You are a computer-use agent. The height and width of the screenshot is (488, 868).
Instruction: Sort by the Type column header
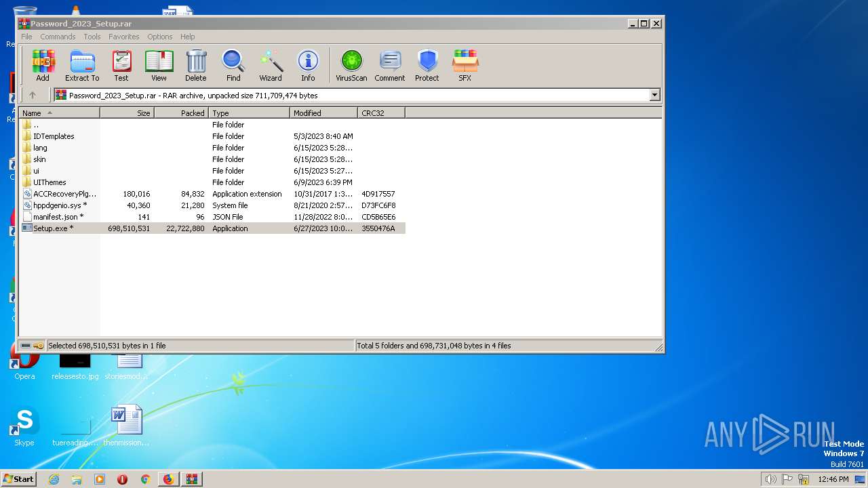(250, 113)
